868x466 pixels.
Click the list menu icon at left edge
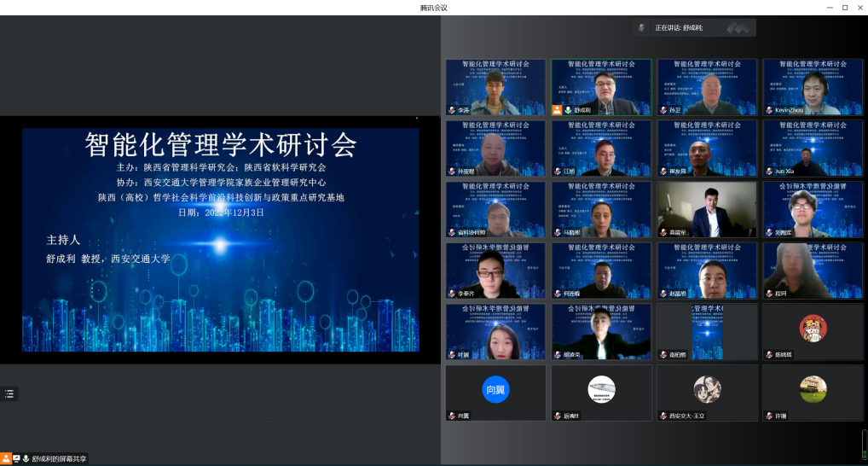tap(9, 393)
